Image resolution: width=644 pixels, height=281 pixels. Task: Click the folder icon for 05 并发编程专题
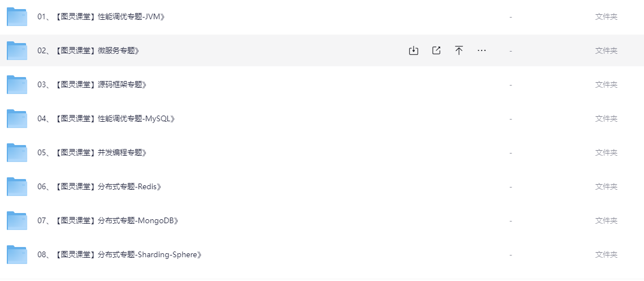pyautogui.click(x=17, y=152)
